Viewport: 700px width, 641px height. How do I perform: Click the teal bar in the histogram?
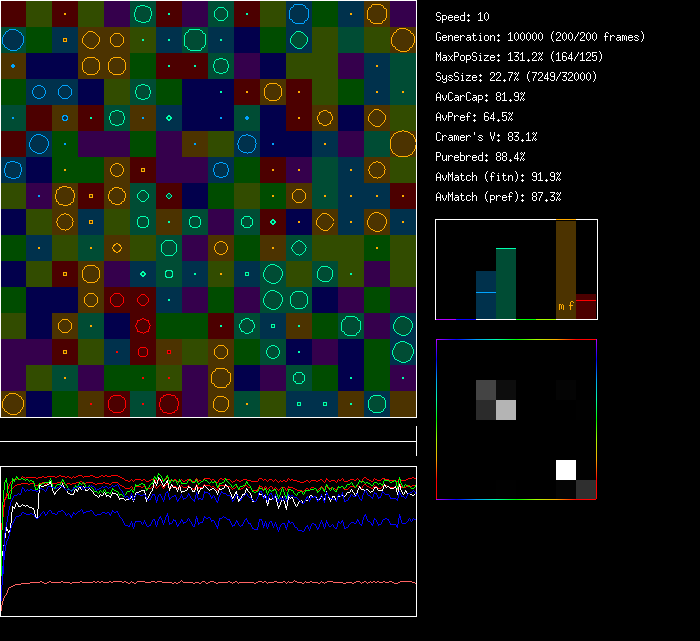506,285
